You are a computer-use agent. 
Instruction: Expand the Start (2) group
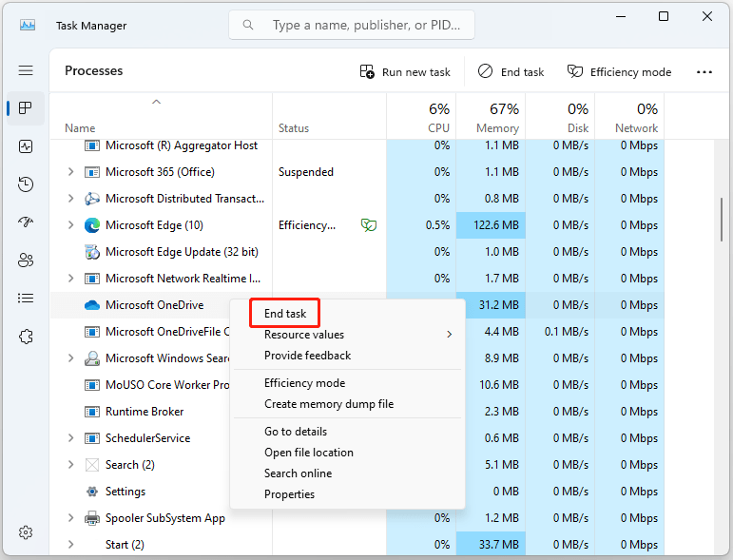tap(70, 545)
